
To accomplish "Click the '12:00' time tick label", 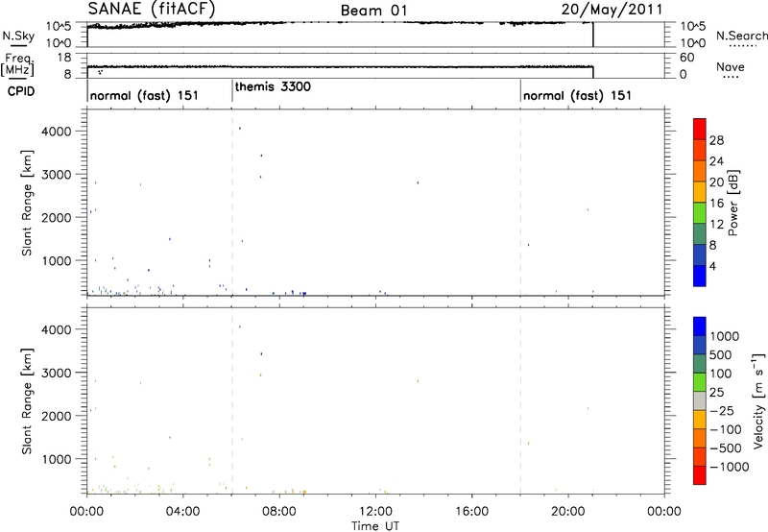I will [375, 512].
